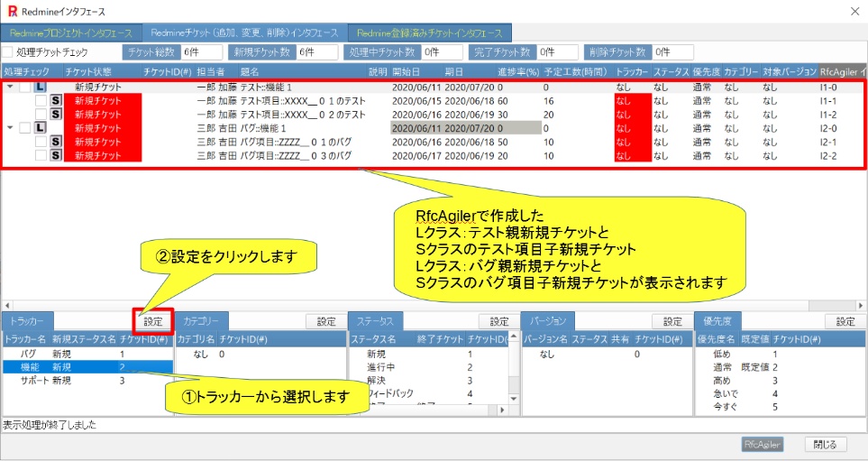Viewport: 868px width, 461px height.
Task: Click the 削除チケット数 count field
Action: click(672, 52)
